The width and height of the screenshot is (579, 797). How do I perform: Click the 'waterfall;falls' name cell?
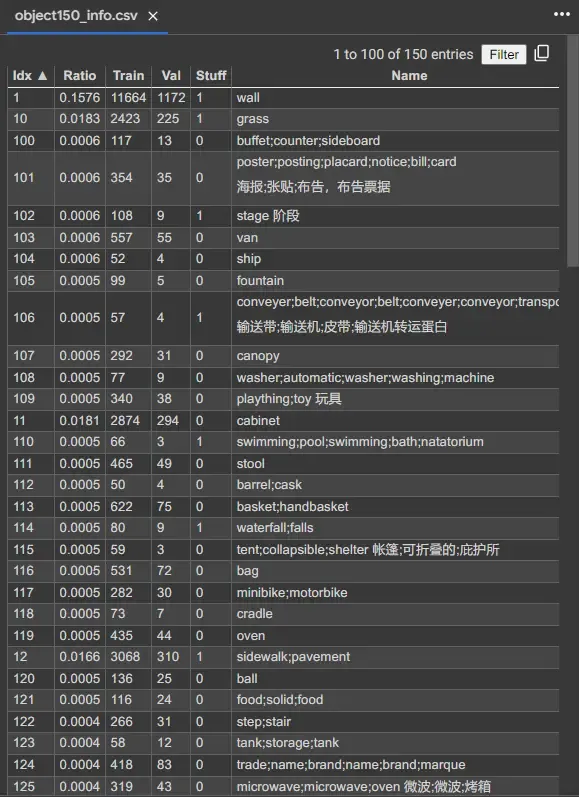[395, 528]
